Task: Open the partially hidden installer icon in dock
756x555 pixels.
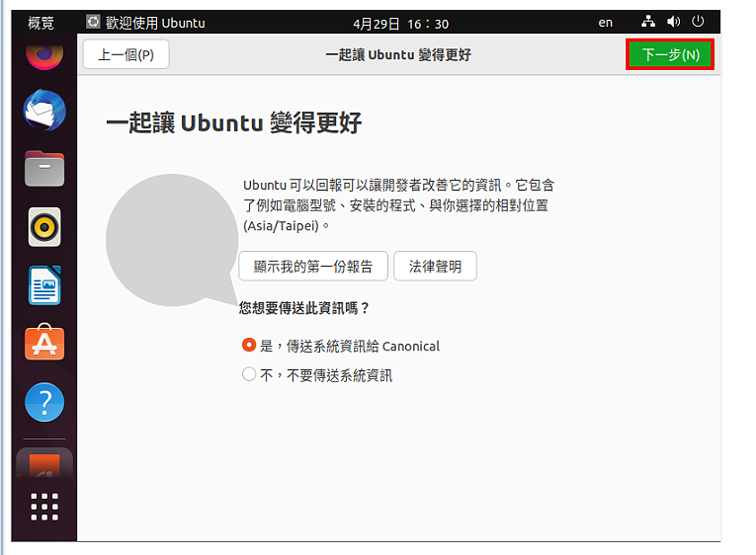Action: coord(44,465)
